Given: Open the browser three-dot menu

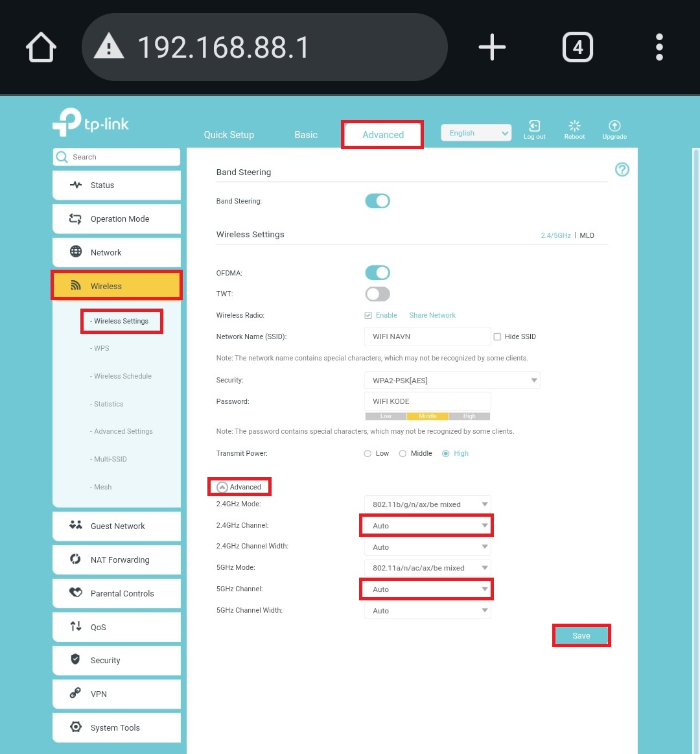Looking at the screenshot, I should (x=659, y=47).
